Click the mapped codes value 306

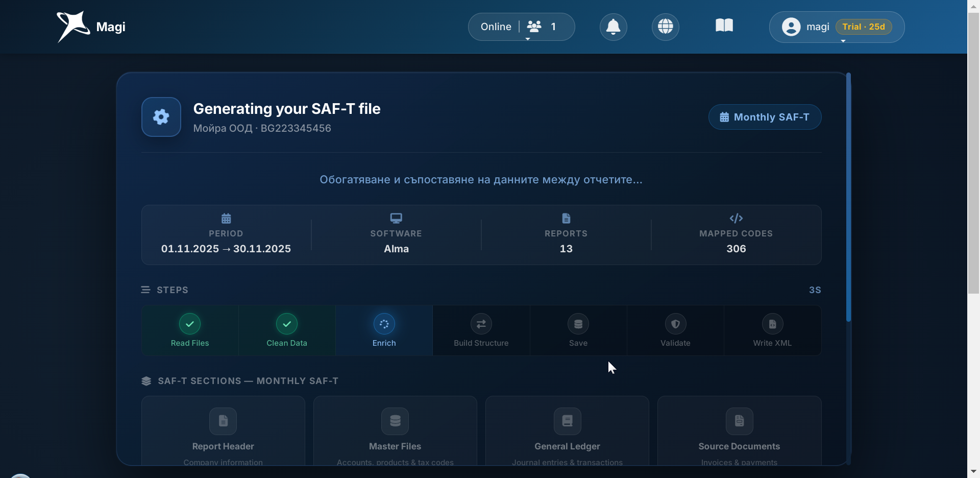pos(736,249)
